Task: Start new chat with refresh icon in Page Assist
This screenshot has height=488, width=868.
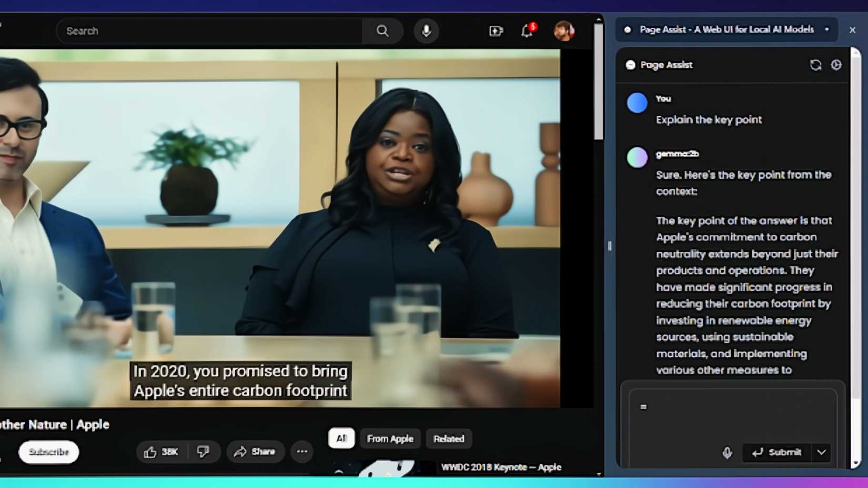Action: (815, 65)
